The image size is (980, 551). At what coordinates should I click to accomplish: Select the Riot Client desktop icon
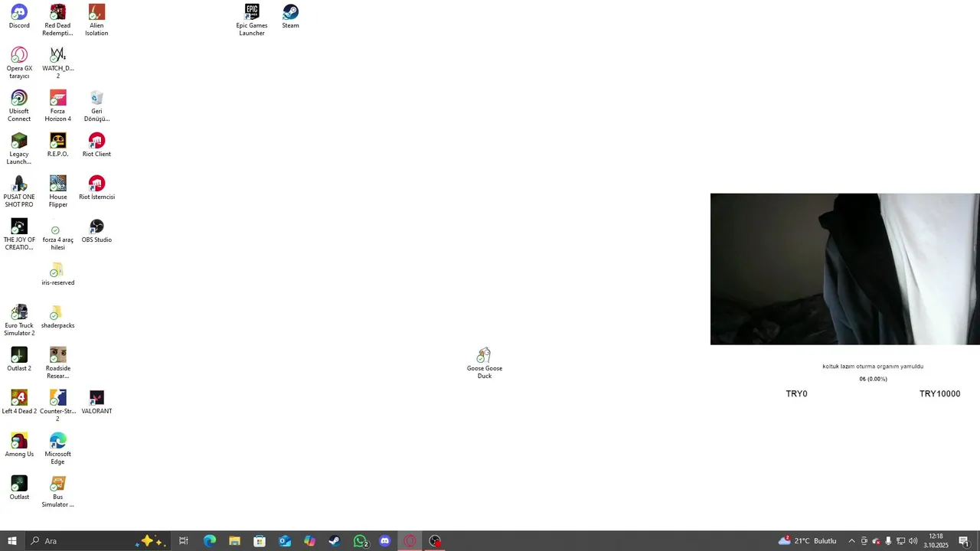pos(96,145)
